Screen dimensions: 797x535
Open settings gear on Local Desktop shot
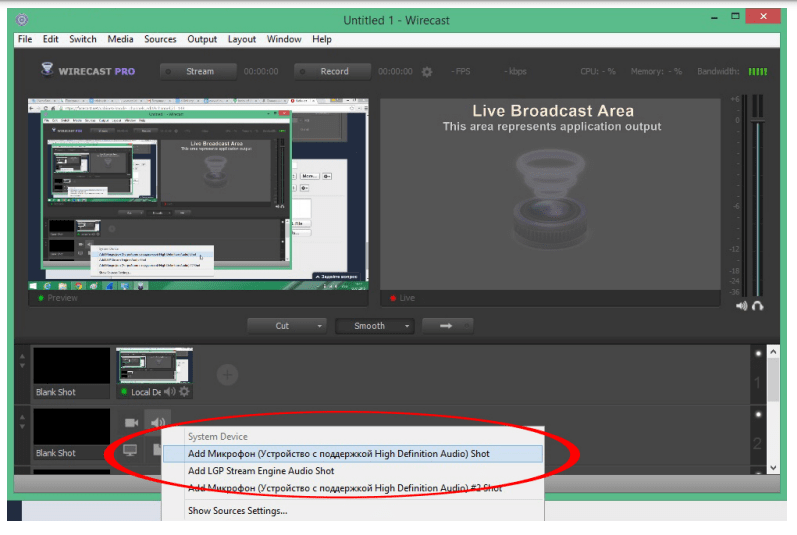(x=184, y=392)
